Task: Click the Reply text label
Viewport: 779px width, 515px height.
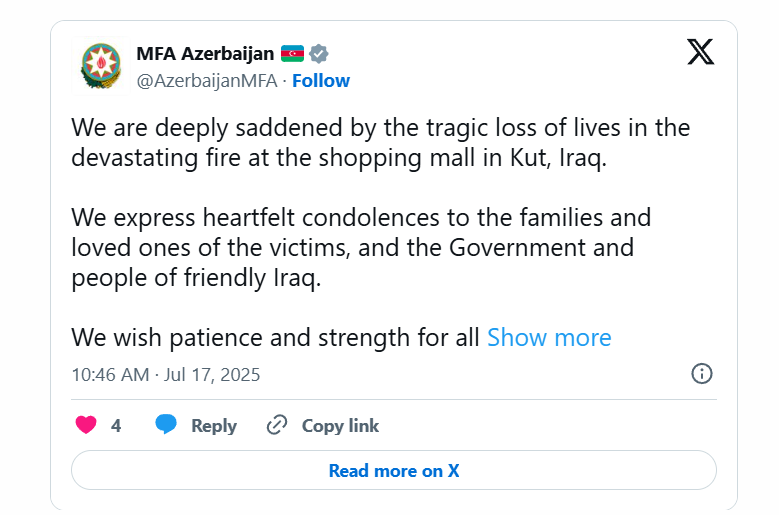Action: click(x=214, y=426)
